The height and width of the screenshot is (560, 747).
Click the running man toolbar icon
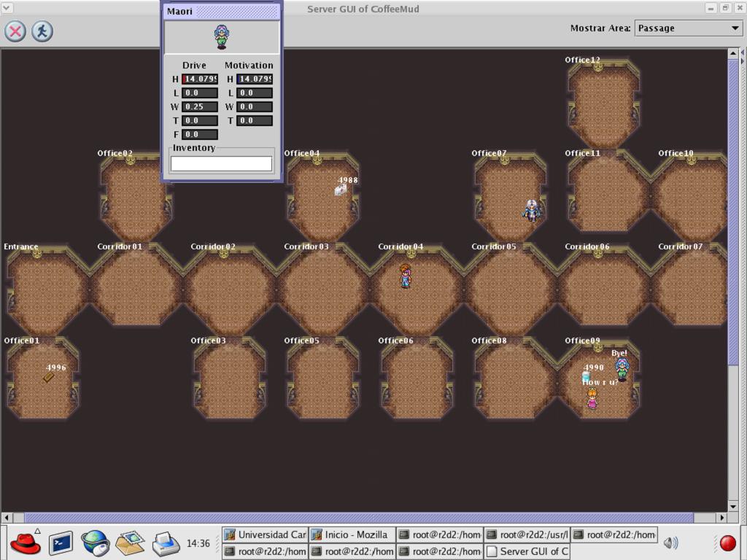[x=42, y=31]
